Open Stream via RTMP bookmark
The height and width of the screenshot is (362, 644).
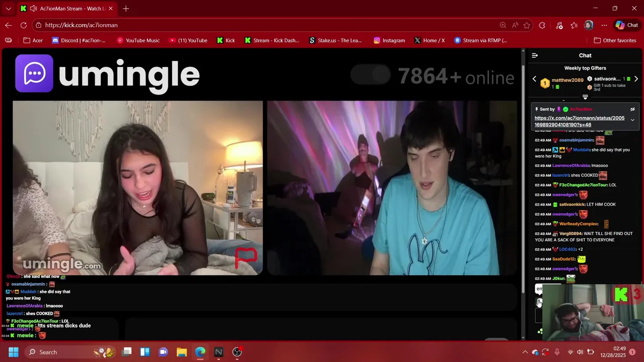coord(480,40)
